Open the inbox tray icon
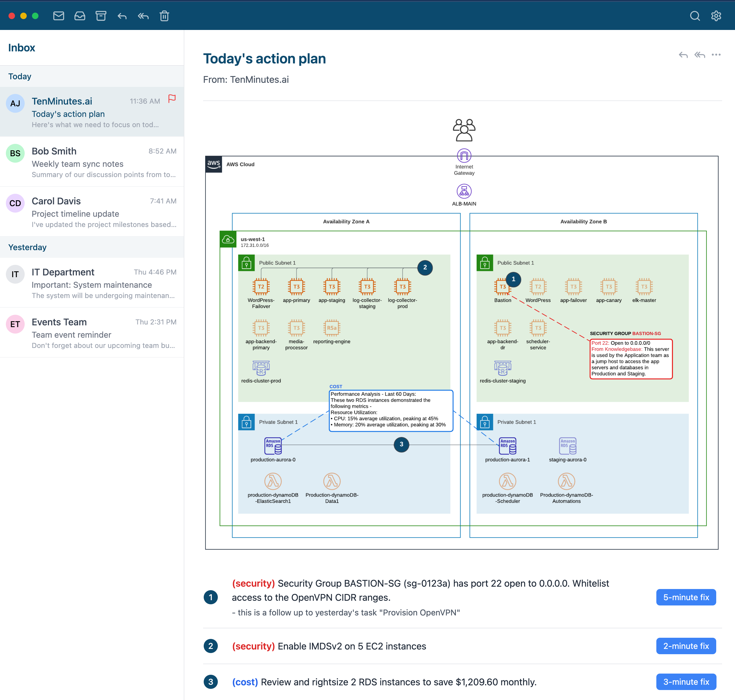 pyautogui.click(x=80, y=16)
